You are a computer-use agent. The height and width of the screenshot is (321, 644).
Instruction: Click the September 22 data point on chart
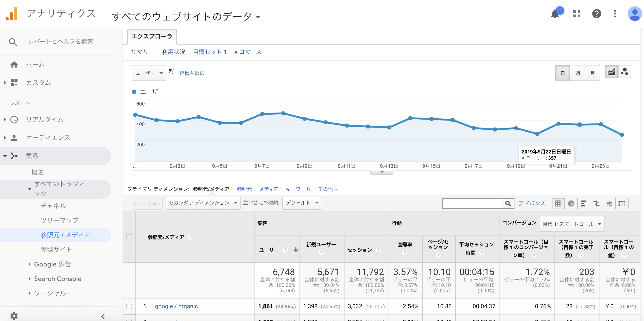579,125
